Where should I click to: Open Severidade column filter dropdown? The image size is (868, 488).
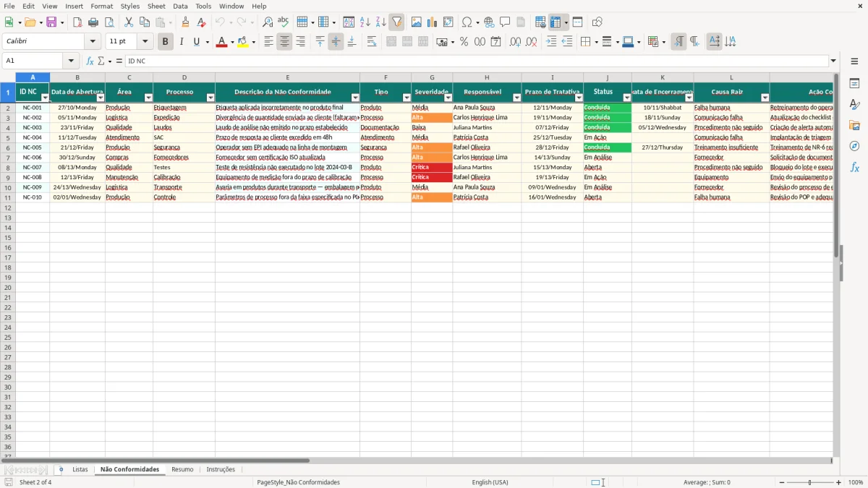pyautogui.click(x=448, y=98)
